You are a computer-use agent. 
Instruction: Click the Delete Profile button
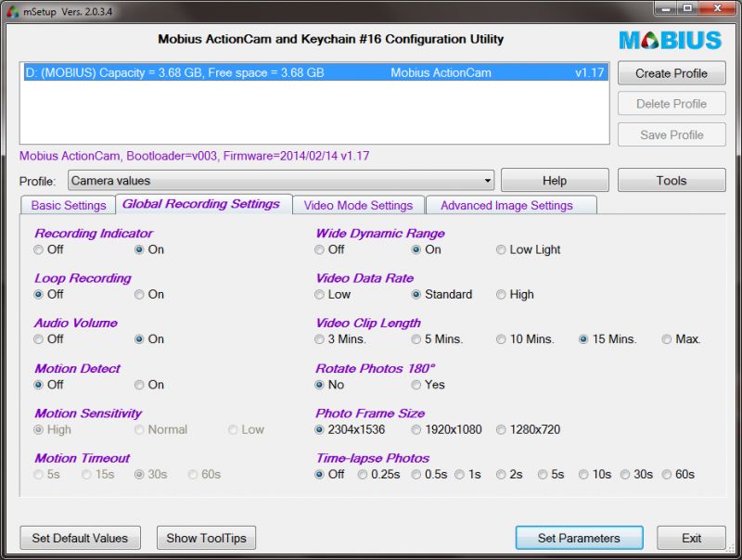[672, 104]
